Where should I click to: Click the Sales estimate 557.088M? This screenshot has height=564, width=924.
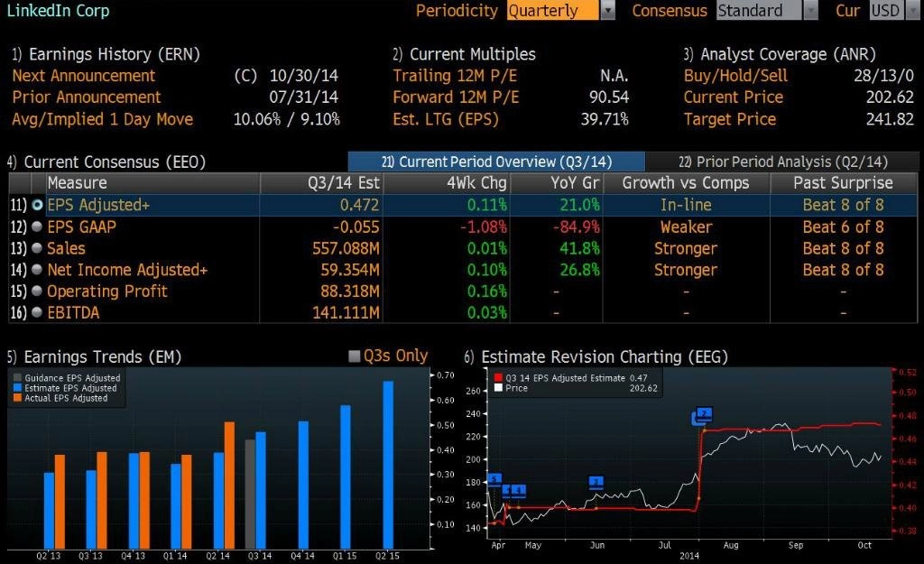(x=346, y=248)
